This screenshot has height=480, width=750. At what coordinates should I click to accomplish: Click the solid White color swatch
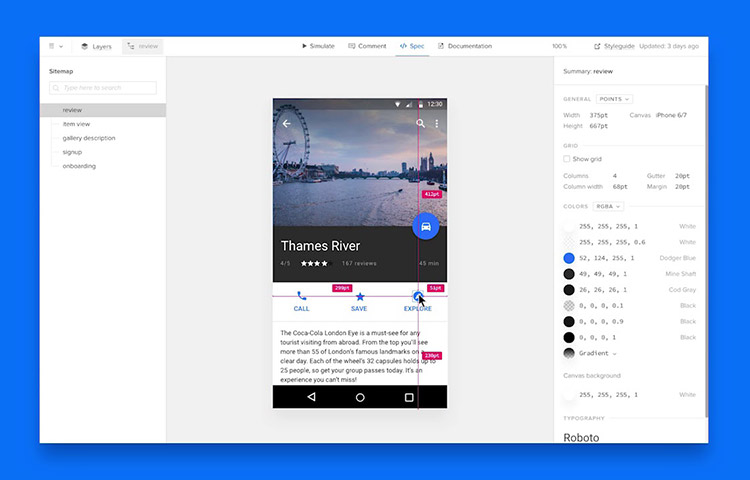569,227
